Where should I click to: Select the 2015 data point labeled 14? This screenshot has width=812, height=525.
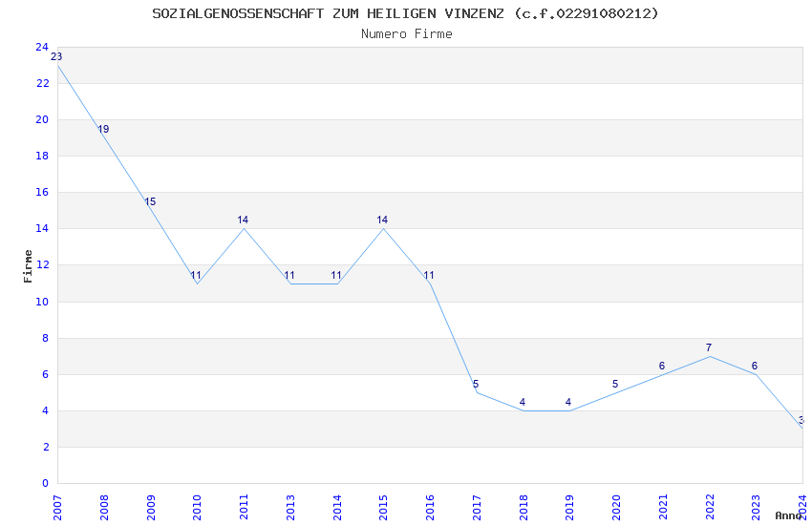pyautogui.click(x=382, y=220)
